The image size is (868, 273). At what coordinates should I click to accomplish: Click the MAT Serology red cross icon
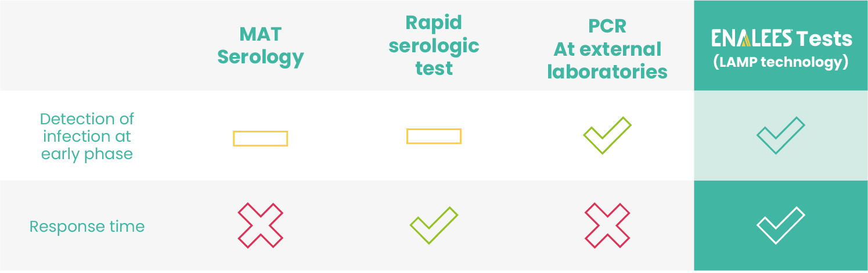[x=260, y=225]
